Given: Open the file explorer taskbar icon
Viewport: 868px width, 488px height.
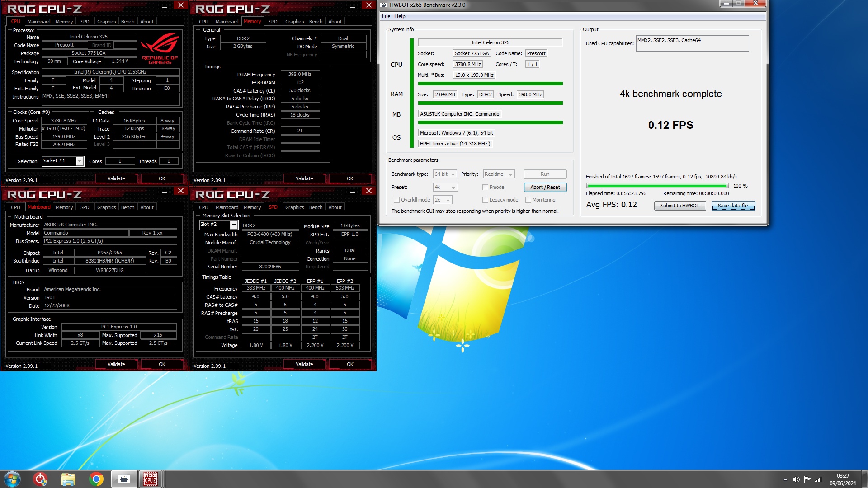Looking at the screenshot, I should pos(68,479).
